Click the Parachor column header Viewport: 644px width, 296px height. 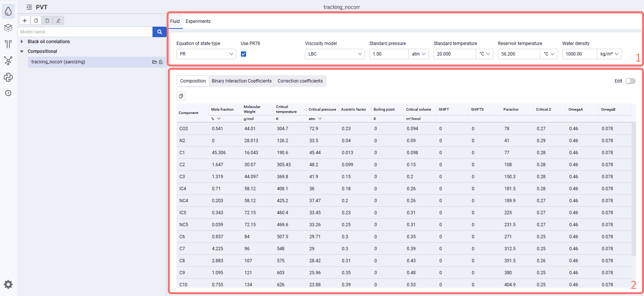pos(511,110)
